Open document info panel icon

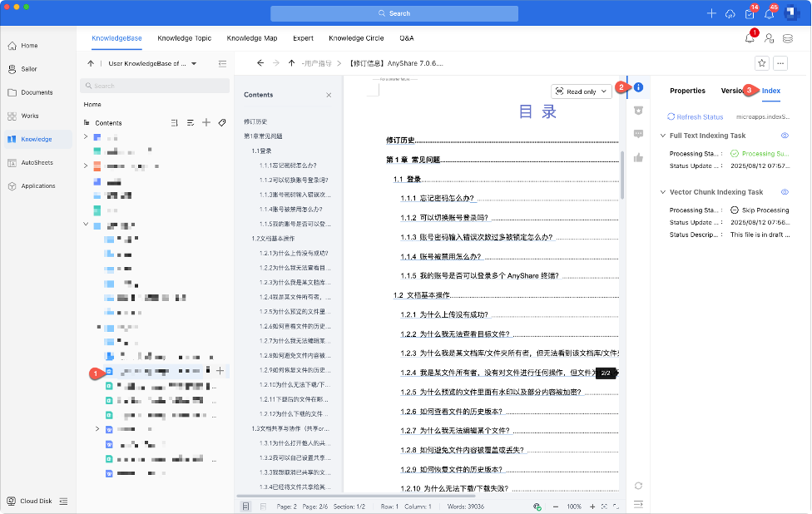pos(638,86)
